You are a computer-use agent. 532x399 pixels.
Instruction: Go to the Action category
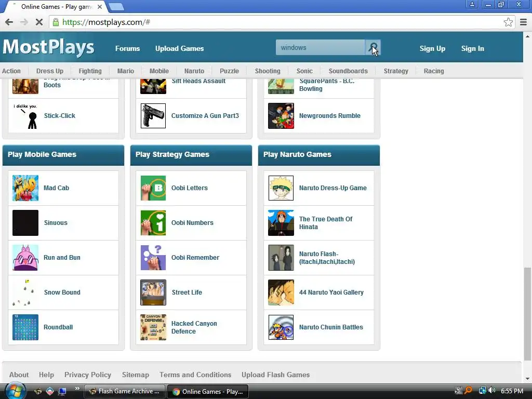click(x=11, y=71)
